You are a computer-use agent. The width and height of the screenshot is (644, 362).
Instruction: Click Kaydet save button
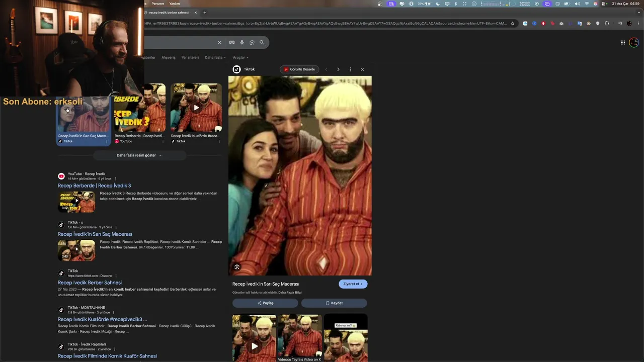(x=334, y=303)
